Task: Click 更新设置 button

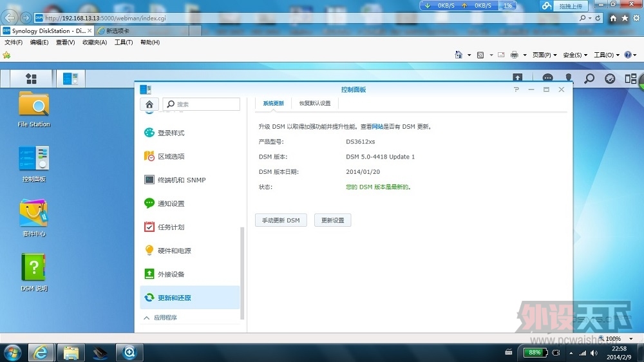Action: pos(333,220)
